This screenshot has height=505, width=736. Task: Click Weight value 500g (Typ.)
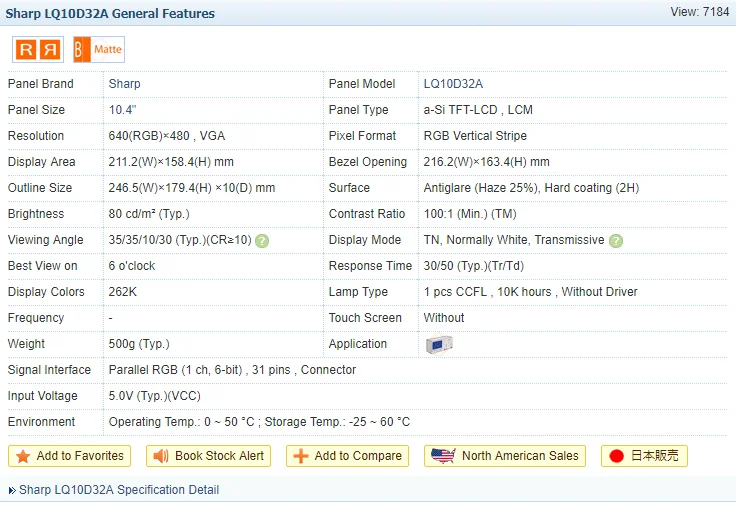(x=139, y=344)
